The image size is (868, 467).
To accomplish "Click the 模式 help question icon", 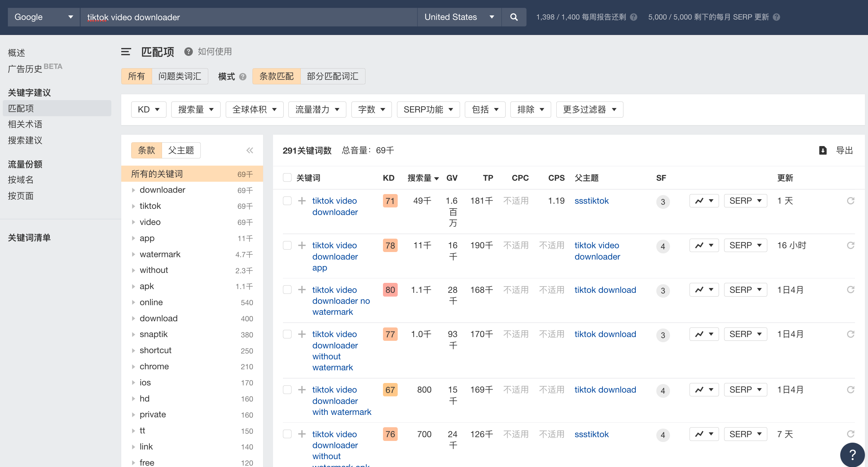I will click(x=243, y=77).
